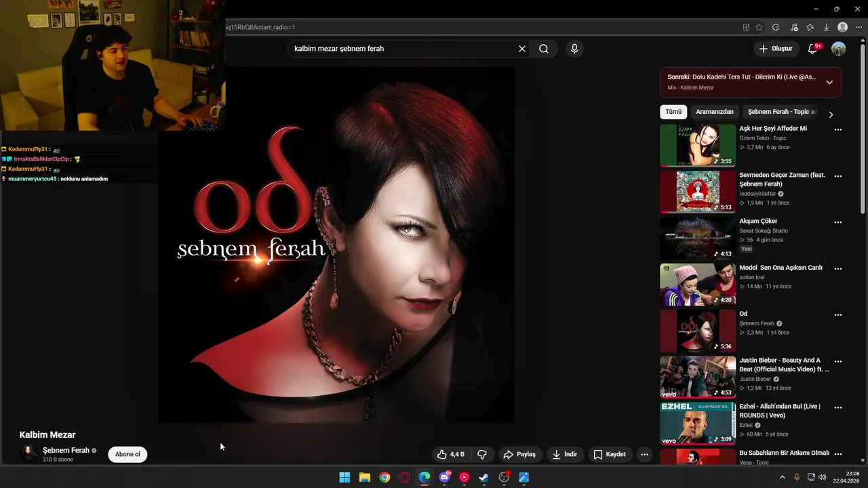Viewport: 868px width, 488px height.
Task: Open options for Ezhel Allah'ından Bul video
Action: (838, 407)
